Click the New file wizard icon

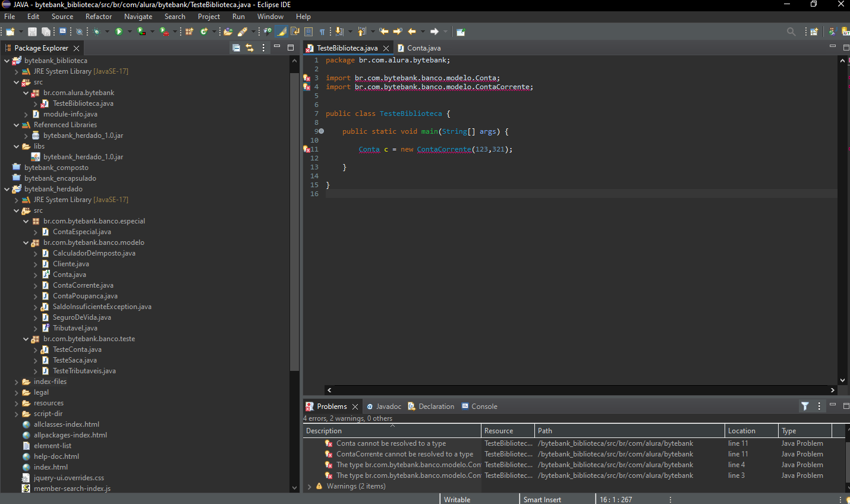(x=10, y=31)
